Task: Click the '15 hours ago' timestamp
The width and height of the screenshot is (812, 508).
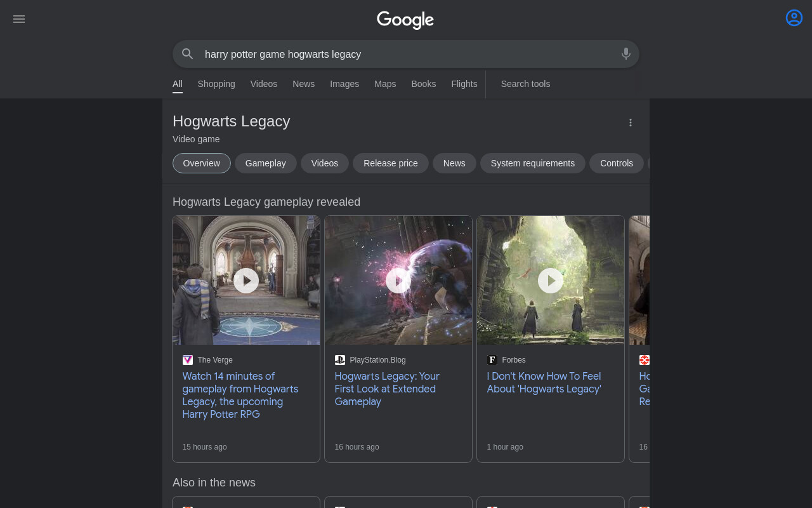Action: pyautogui.click(x=204, y=447)
